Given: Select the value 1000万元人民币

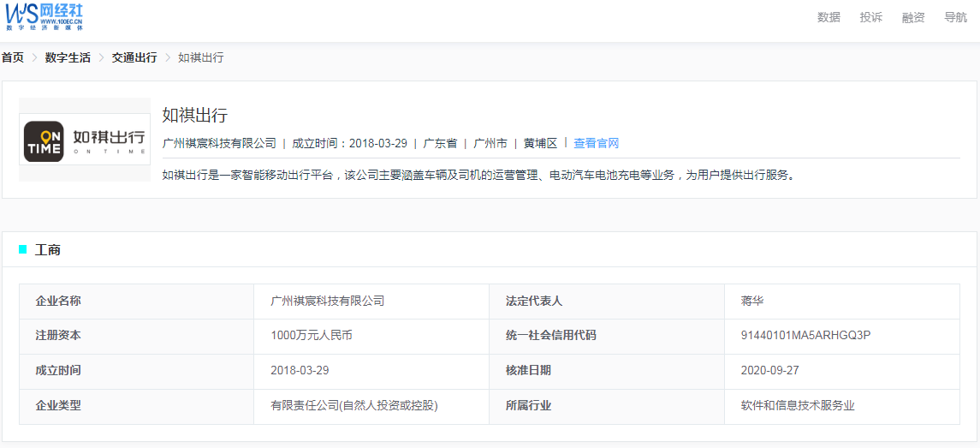Looking at the screenshot, I should [x=312, y=336].
